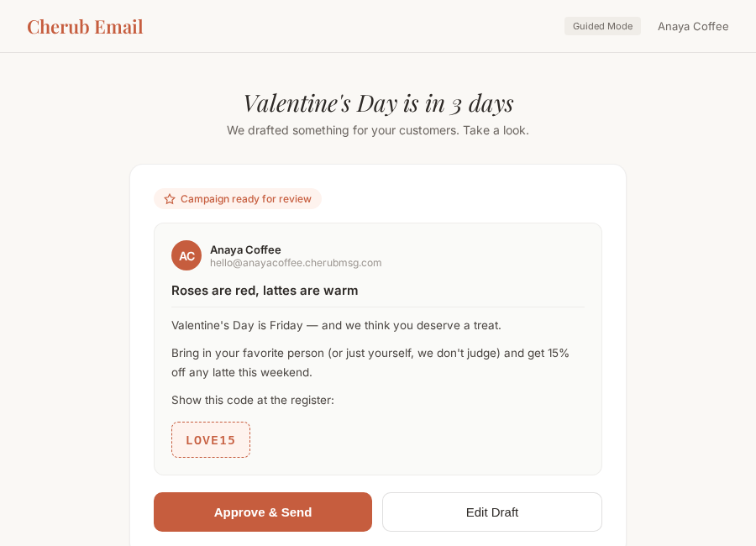
Task: Click the 'Bring in your favorite person' line
Action: coord(370,353)
